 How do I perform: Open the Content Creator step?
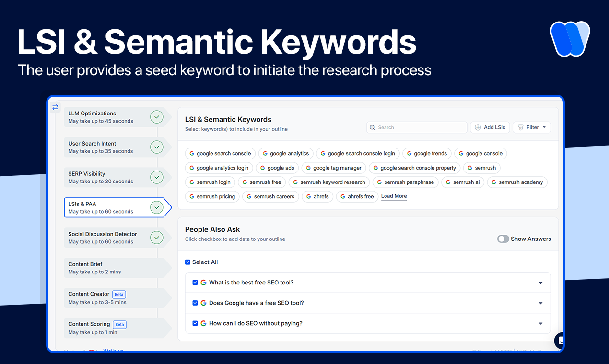tap(117, 298)
